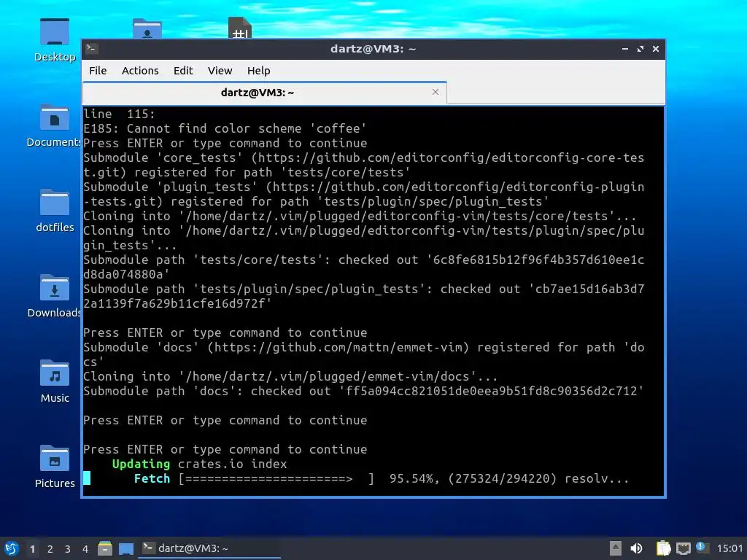Switch to workspace 1 in the pager
The width and height of the screenshot is (747, 560).
click(32, 549)
